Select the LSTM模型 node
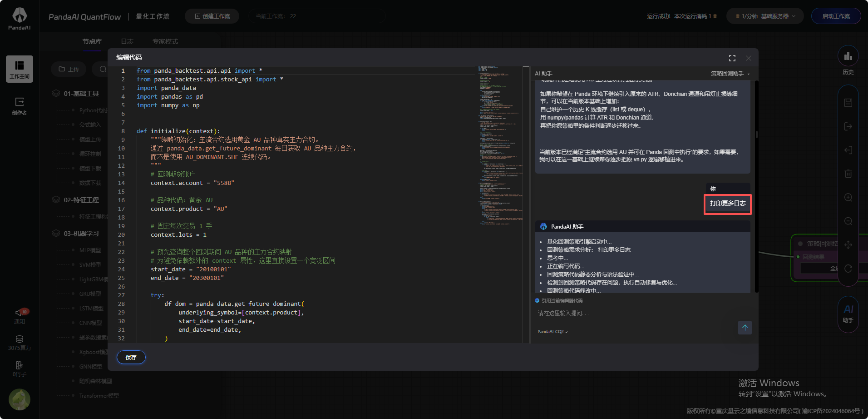Screen dimensions: 868x419 click(x=91, y=308)
